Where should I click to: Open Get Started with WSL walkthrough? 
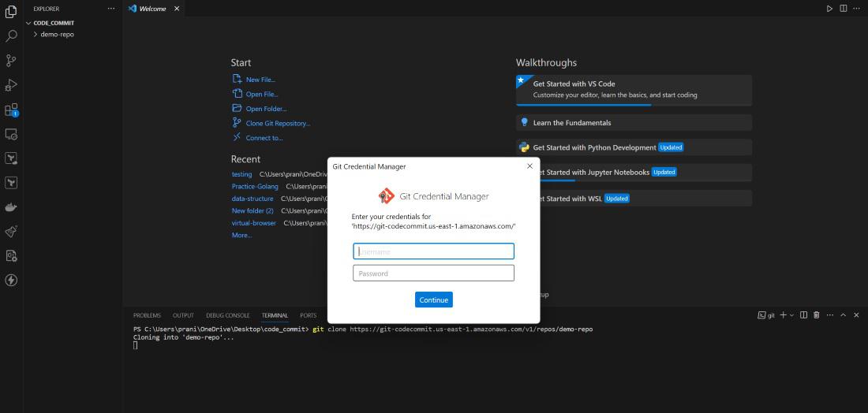[x=645, y=199]
